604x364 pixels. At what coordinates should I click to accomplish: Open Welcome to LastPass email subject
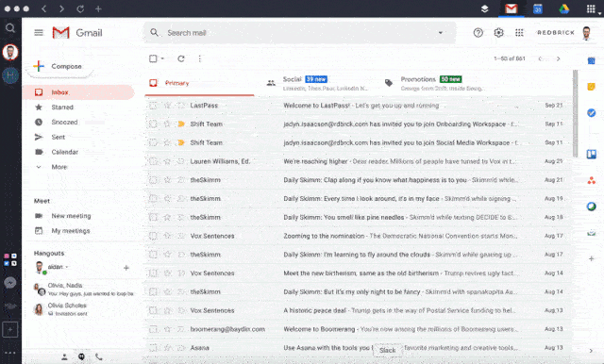317,106
